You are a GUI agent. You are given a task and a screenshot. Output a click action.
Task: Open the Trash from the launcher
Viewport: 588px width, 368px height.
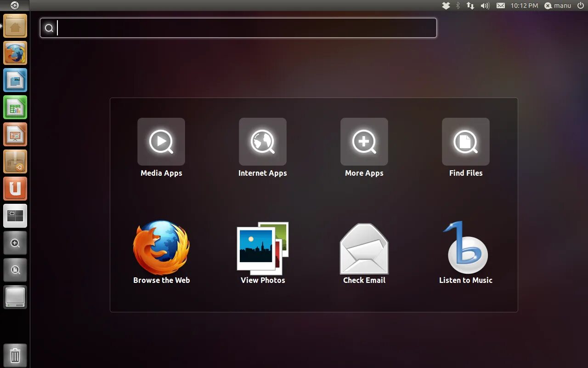pos(15,356)
